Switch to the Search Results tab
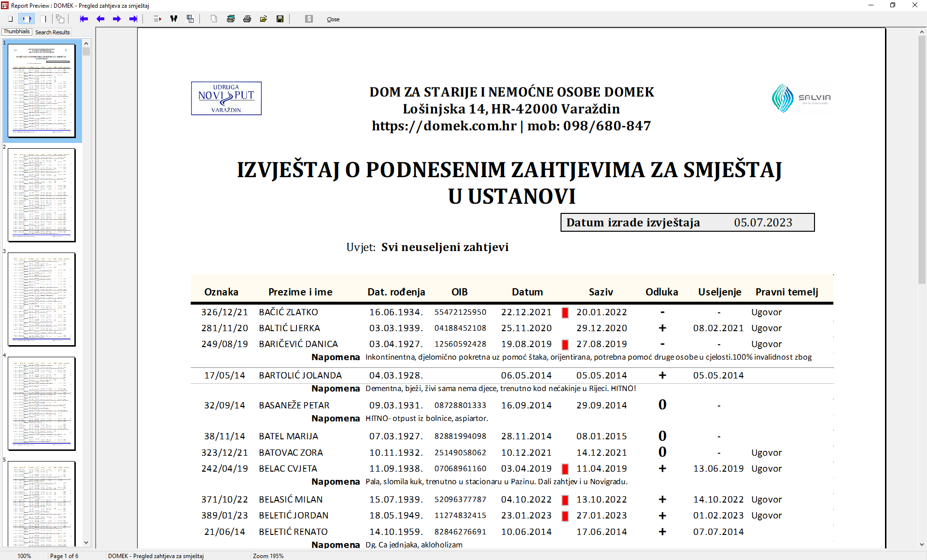This screenshot has width=927, height=560. 53,32
